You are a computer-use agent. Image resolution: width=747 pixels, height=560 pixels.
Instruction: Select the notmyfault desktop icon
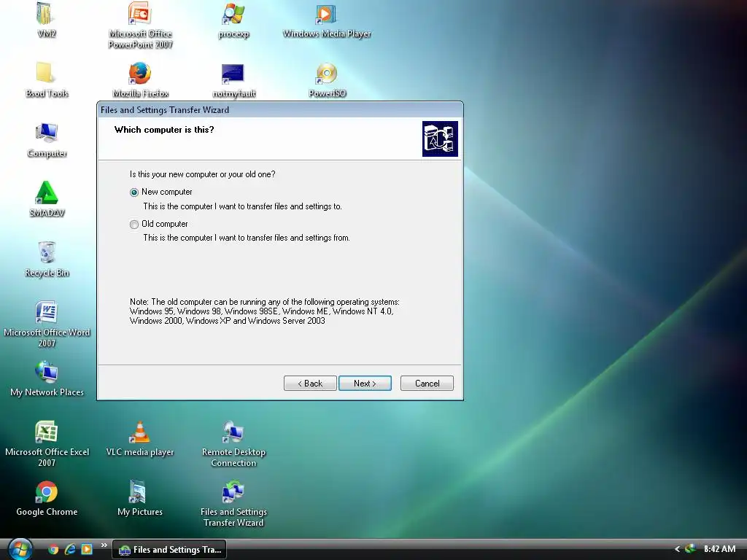pyautogui.click(x=233, y=73)
